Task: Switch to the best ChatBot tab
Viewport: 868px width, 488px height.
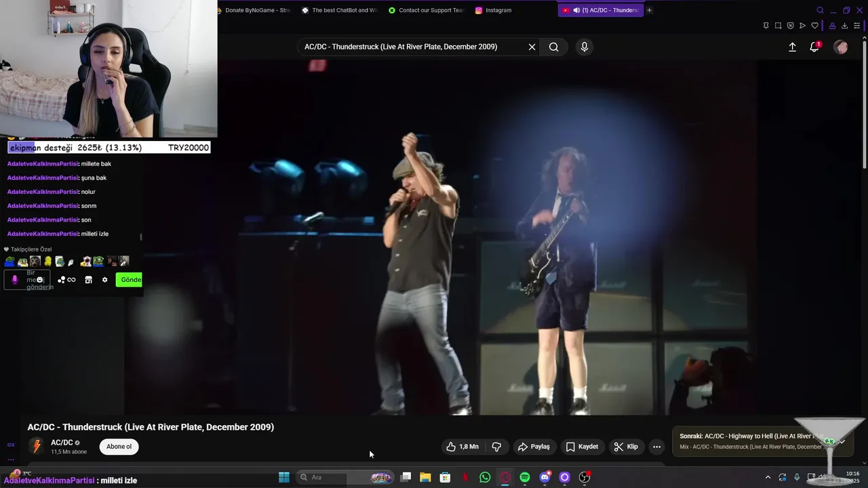Action: click(339, 10)
